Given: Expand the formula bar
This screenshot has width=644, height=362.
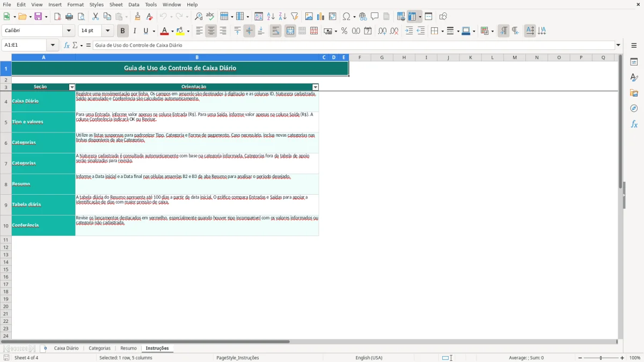Looking at the screenshot, I should tap(618, 46).
